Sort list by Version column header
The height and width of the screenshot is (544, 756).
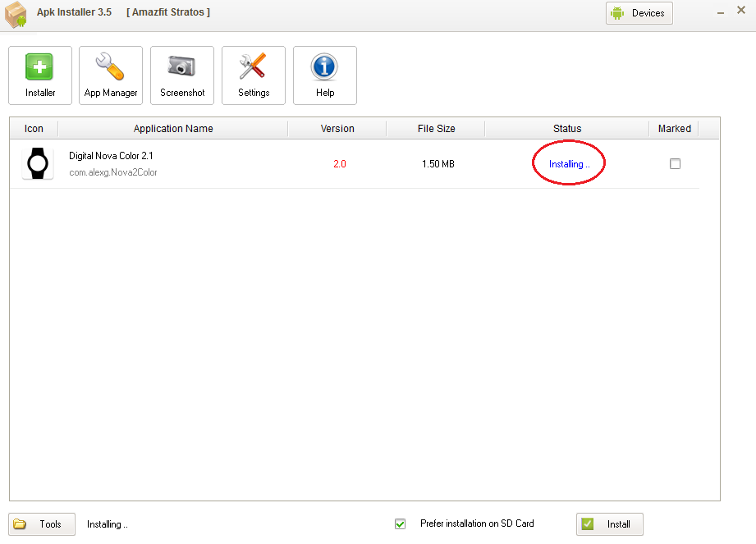pos(337,129)
